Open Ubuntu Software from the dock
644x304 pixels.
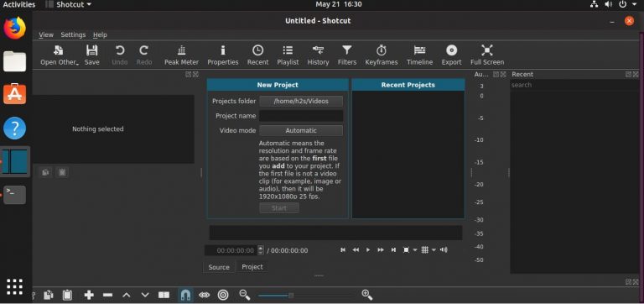point(15,94)
